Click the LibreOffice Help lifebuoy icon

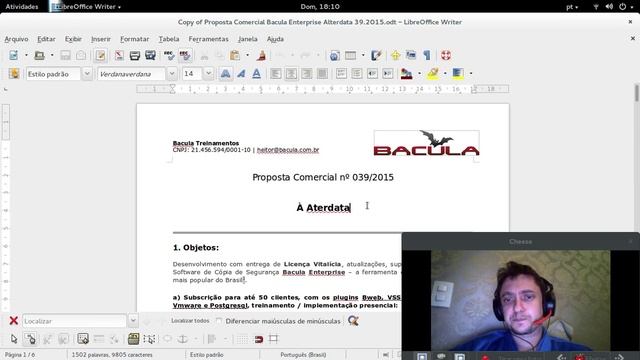[x=446, y=55]
